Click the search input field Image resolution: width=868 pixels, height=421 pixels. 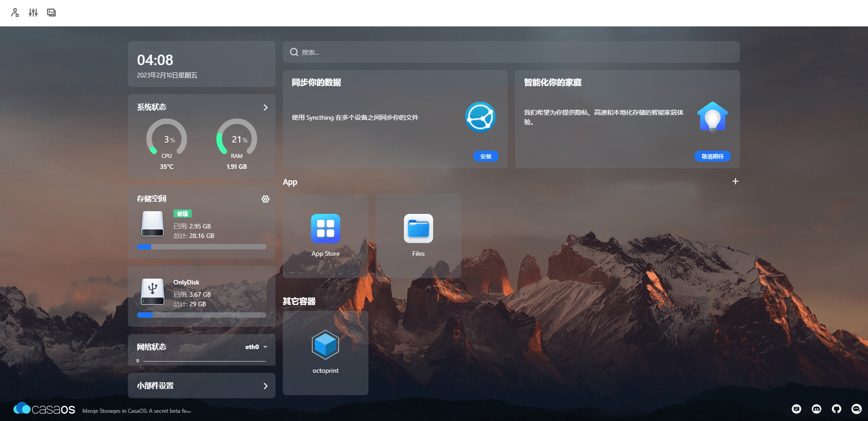coord(511,52)
